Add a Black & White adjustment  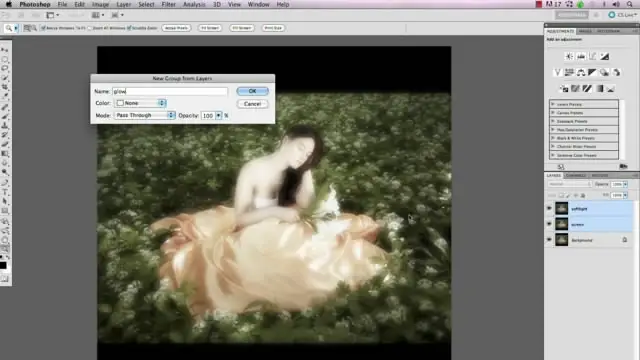pos(592,73)
